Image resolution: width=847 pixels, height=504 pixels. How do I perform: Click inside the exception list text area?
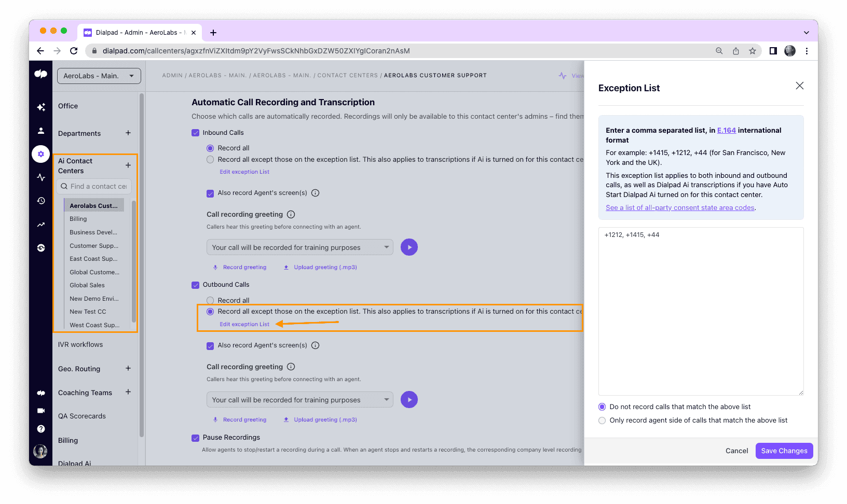[x=701, y=311]
